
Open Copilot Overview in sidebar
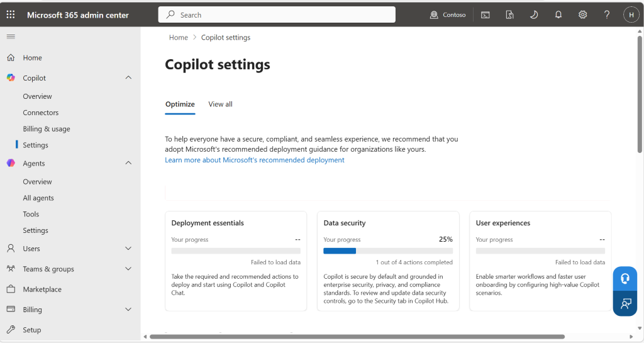[37, 96]
